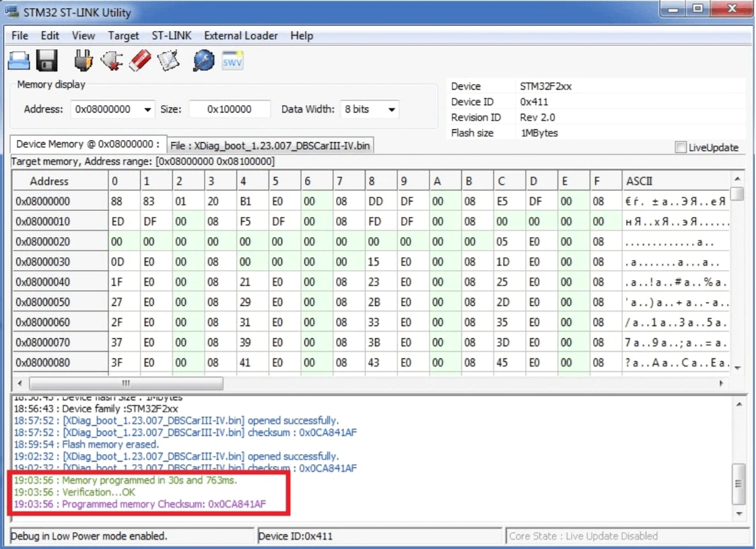
Task: Select address row 0x08000020
Action: (x=61, y=242)
